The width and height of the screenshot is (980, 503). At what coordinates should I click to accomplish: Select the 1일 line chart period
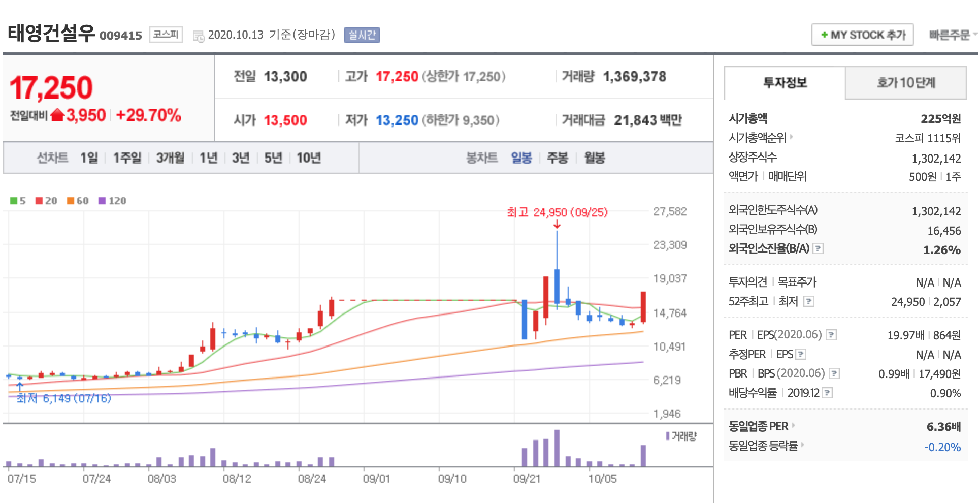coord(89,158)
